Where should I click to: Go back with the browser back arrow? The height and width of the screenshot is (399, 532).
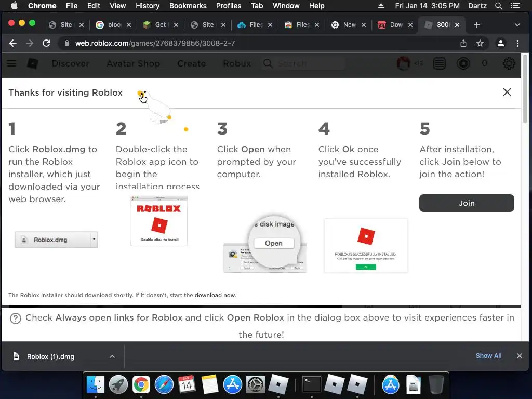pyautogui.click(x=13, y=43)
